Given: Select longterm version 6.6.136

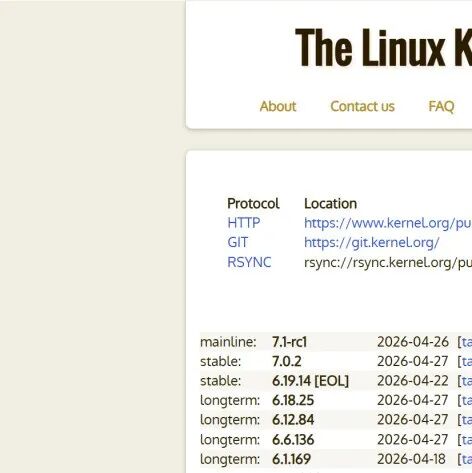Looking at the screenshot, I should [x=293, y=440].
